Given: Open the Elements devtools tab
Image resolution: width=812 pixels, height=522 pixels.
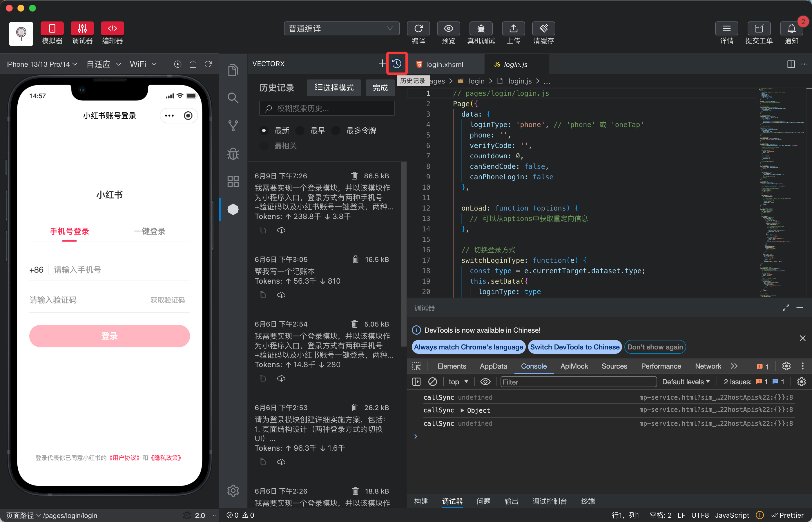Looking at the screenshot, I should coord(452,366).
